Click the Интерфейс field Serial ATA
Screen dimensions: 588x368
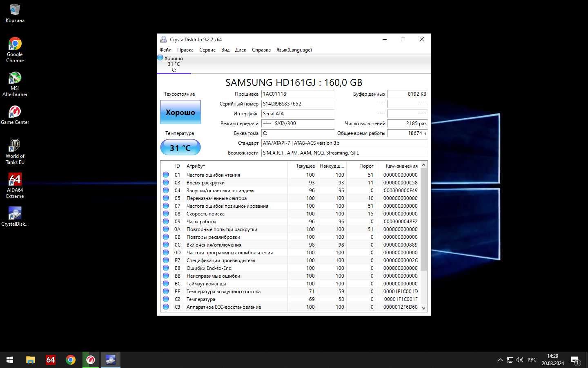coord(298,114)
